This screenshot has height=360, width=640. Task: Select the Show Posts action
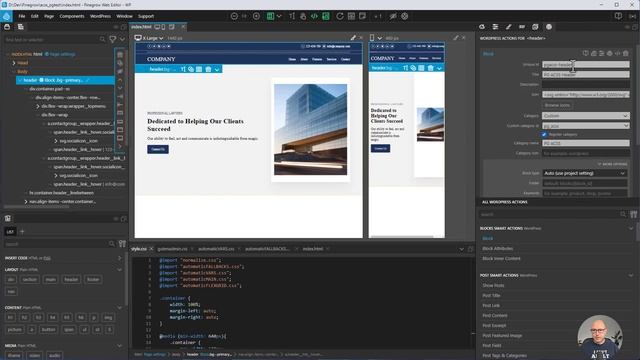point(493,285)
